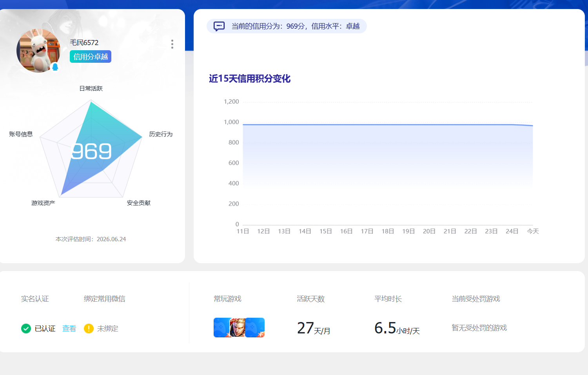The image size is (588, 375).
Task: Click the 暂无受处罚的游戏 text
Action: point(479,328)
